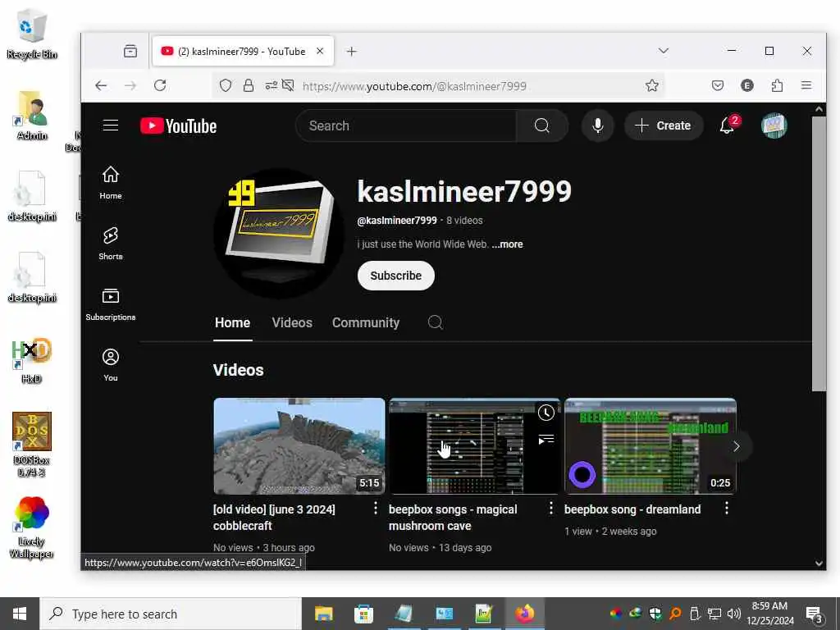Open beepbox songs magical mushroom cave title
This screenshot has width=840, height=630.
(453, 518)
